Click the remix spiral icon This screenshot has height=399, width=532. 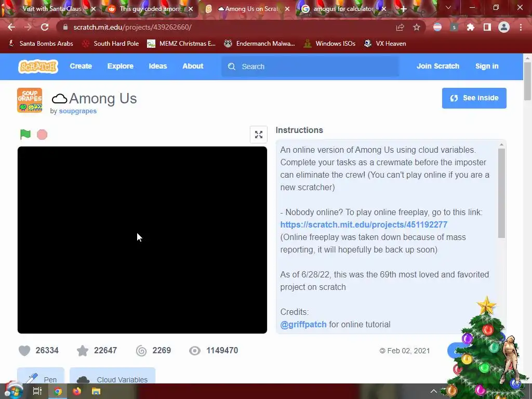click(141, 351)
